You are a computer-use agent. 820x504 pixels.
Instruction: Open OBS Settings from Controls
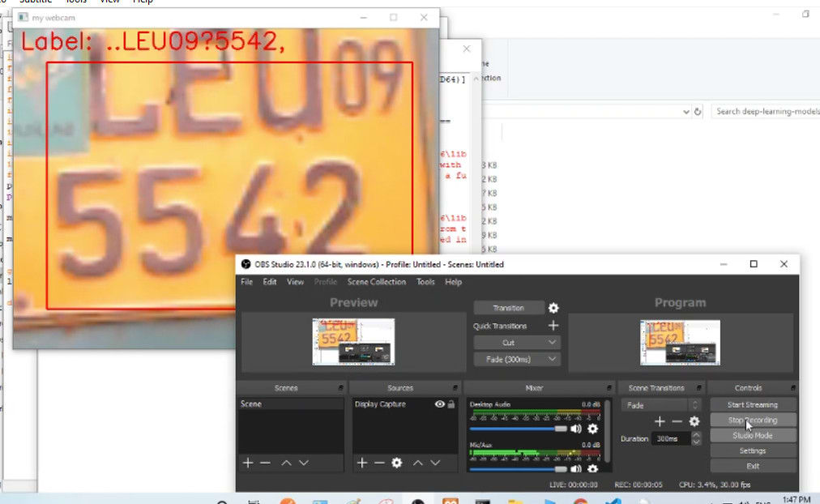[x=753, y=451]
